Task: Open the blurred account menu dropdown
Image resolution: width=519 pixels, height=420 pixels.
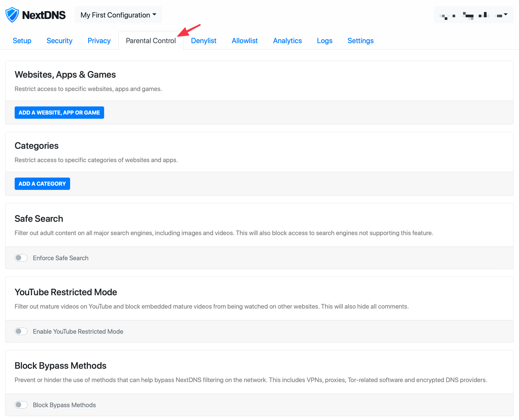Action: coord(473,15)
